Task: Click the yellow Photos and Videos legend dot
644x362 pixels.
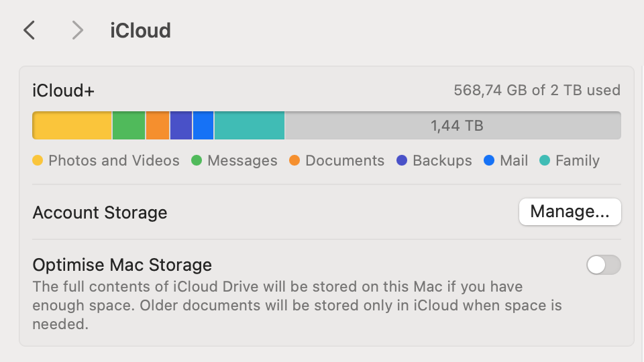Action: 38,161
